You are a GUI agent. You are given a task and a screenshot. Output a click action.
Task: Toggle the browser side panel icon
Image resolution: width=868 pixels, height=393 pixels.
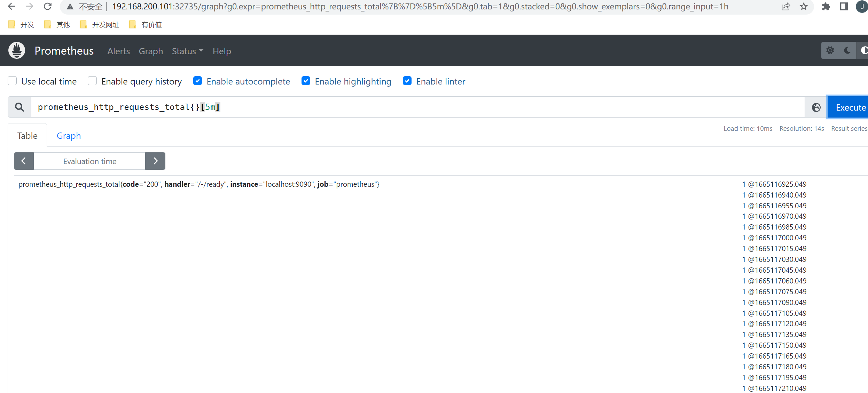point(844,7)
